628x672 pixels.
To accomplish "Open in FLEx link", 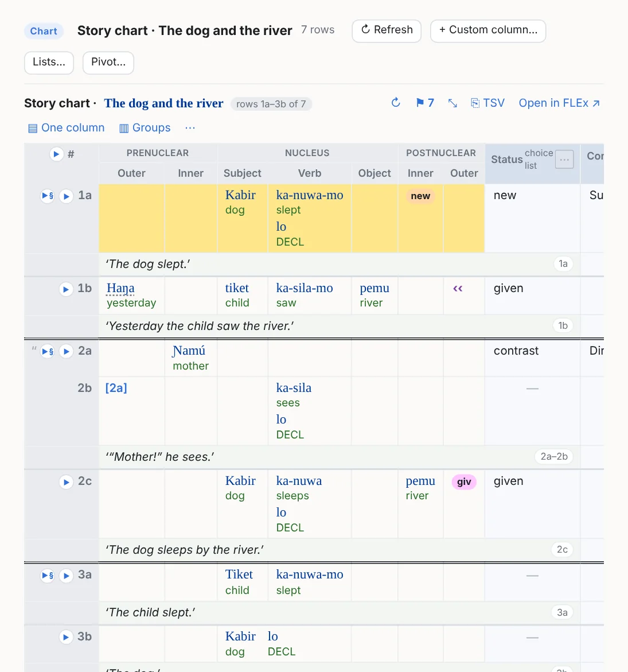I will pos(559,103).
